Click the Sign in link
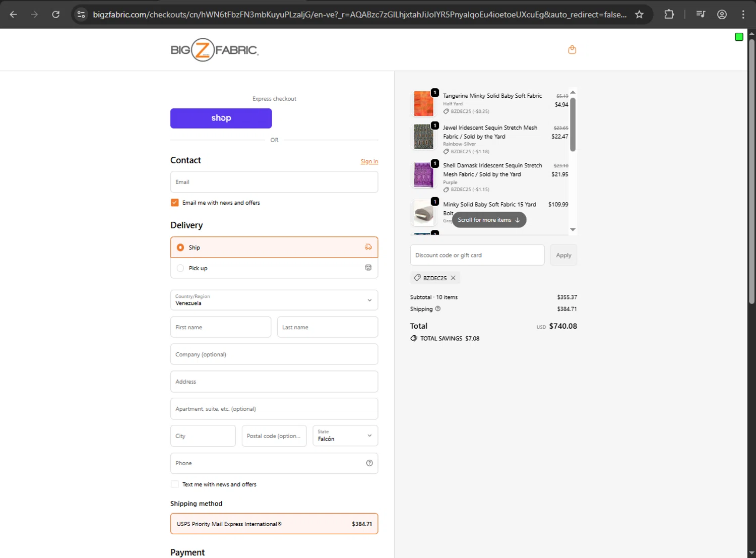 [369, 162]
